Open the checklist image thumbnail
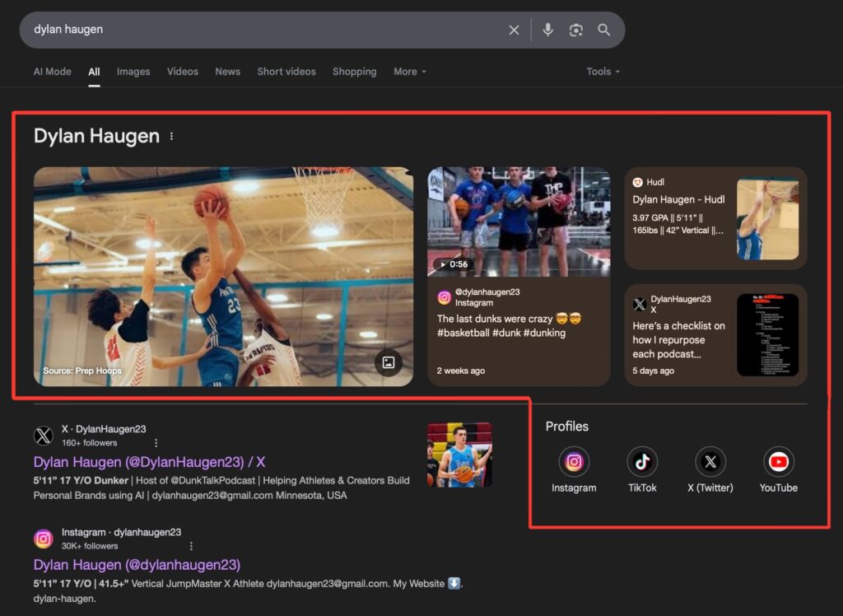This screenshot has width=843, height=616. coord(767,334)
